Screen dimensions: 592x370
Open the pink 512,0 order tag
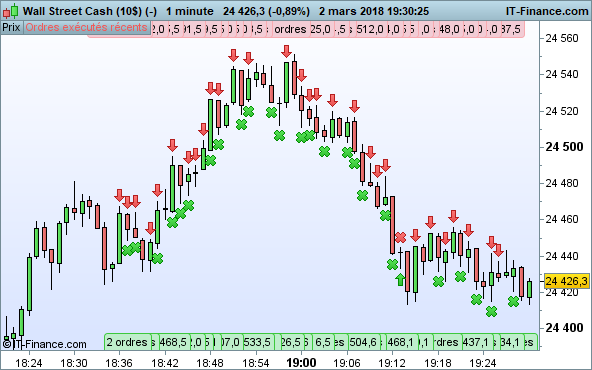[370, 29]
